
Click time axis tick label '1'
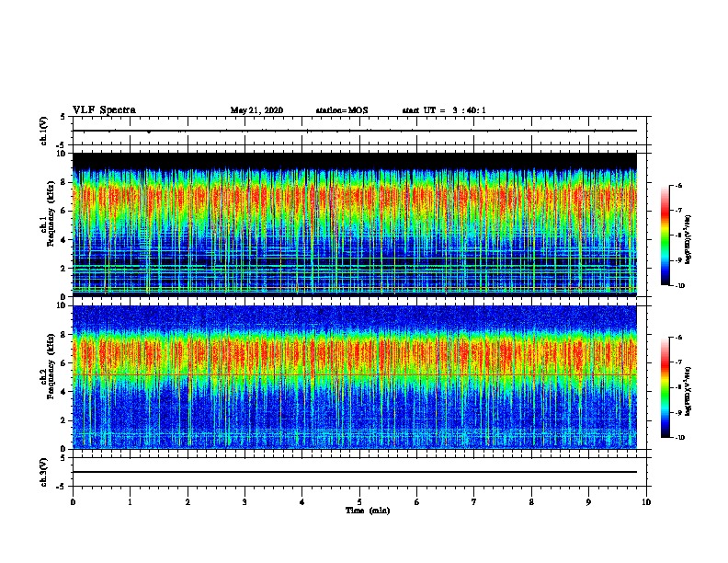[130, 502]
